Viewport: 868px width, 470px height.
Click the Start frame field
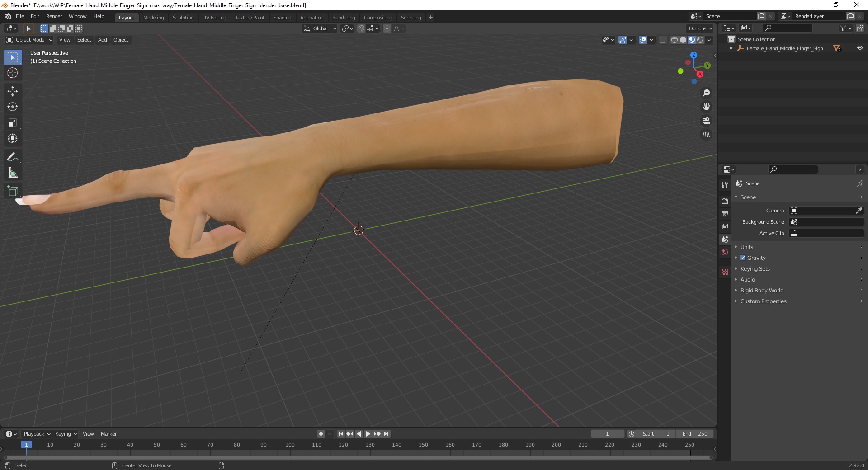pos(656,434)
